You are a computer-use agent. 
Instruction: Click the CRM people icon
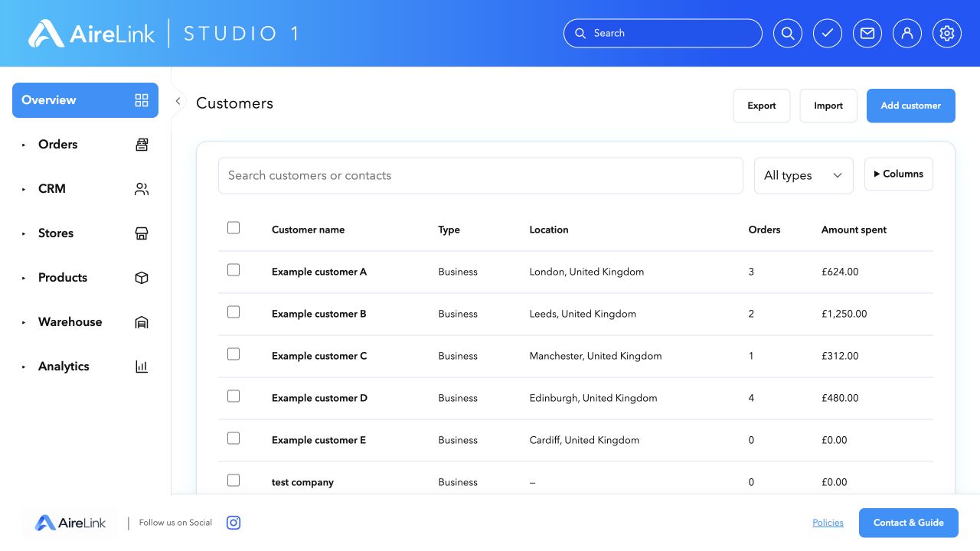tap(142, 189)
